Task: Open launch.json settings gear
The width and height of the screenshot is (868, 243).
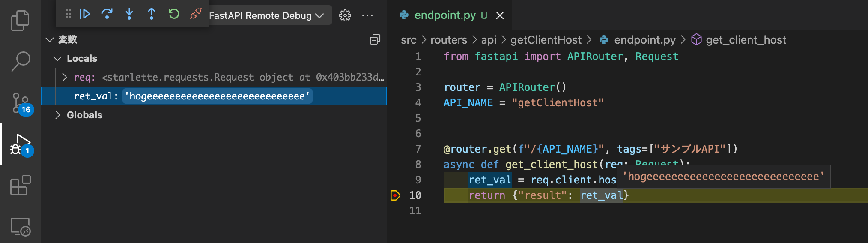Action: [345, 15]
